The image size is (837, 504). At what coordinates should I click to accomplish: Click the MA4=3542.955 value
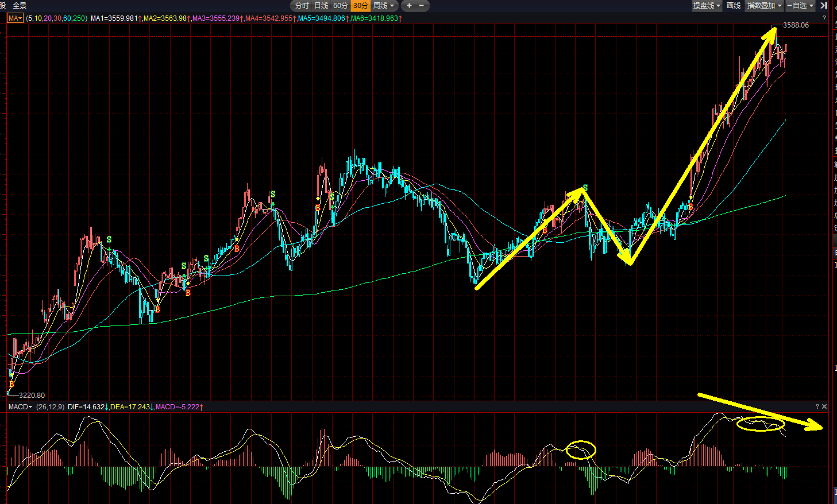coord(269,18)
